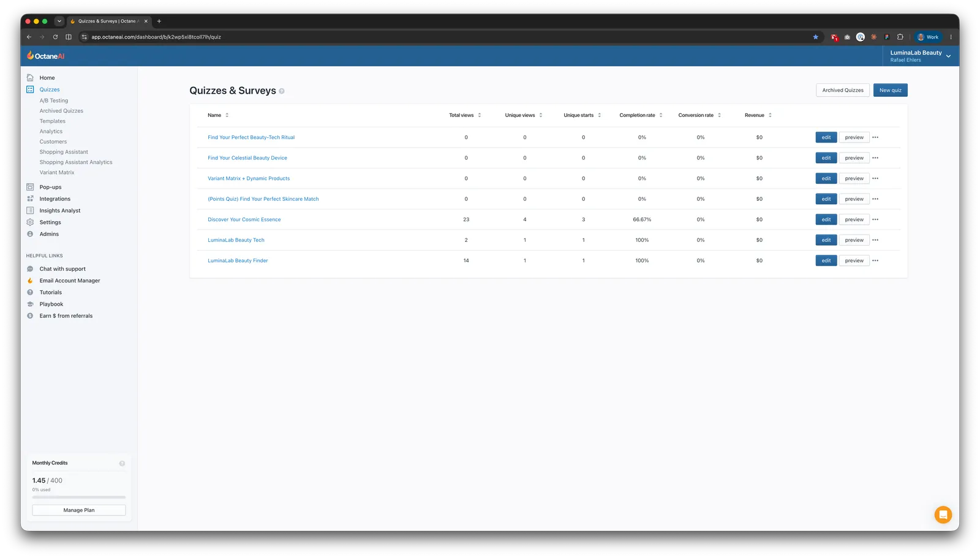Open the LuminaLab Beauty Tech quiz link
The width and height of the screenshot is (980, 558).
[236, 240]
